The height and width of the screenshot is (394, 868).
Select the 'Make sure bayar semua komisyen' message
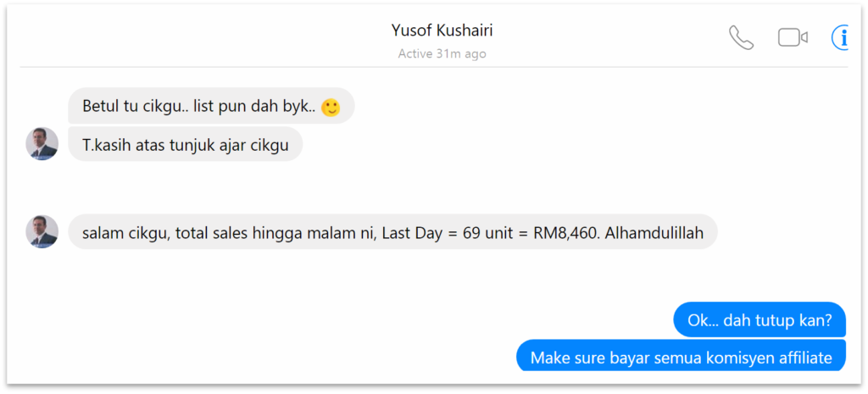click(681, 356)
